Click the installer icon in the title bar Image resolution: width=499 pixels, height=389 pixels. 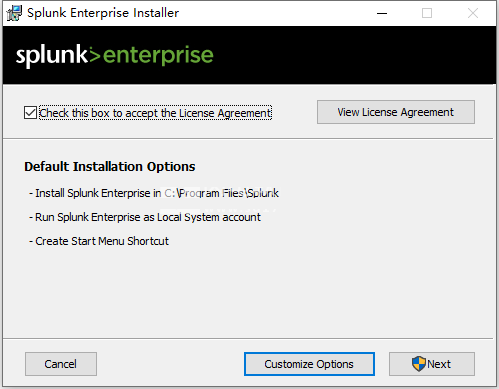click(x=14, y=13)
